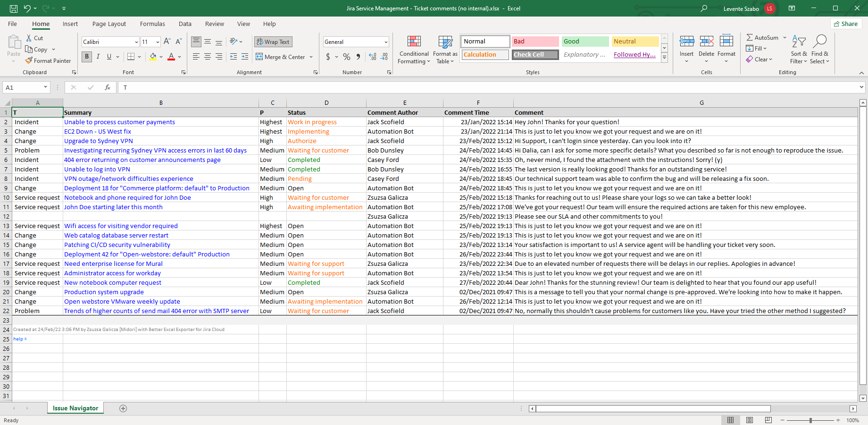Click the Save icon in title bar
The image size is (868, 425).
pyautogui.click(x=14, y=8)
